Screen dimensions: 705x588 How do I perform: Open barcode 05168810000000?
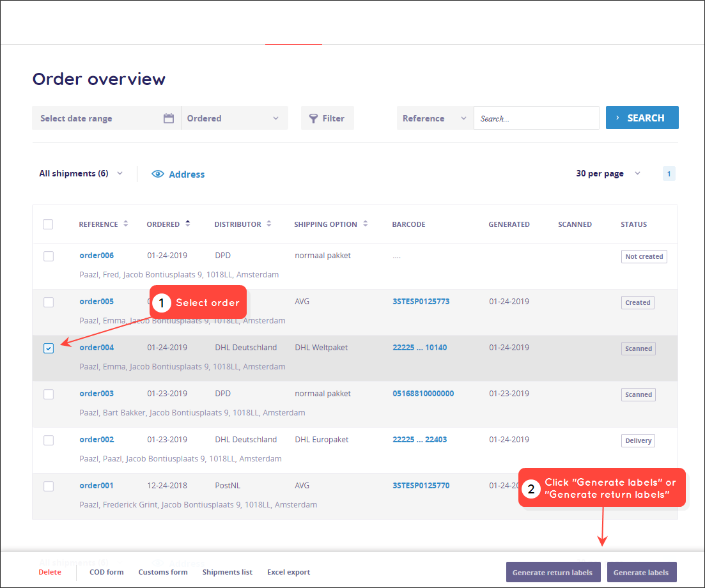(x=423, y=393)
